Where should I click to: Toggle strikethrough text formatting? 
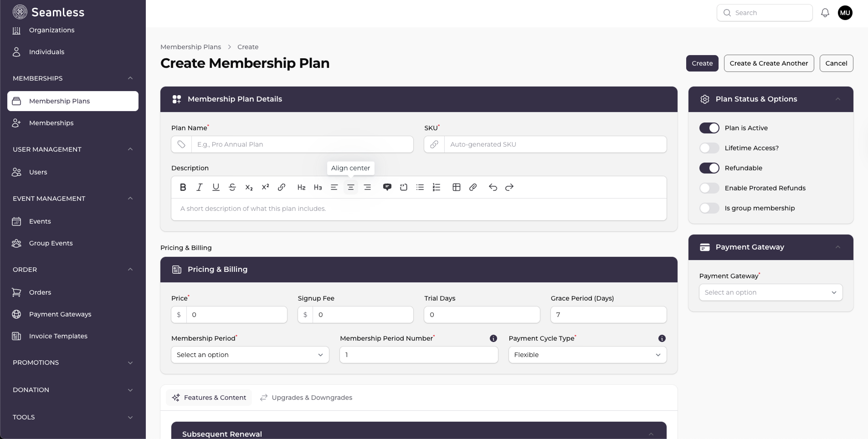(232, 187)
